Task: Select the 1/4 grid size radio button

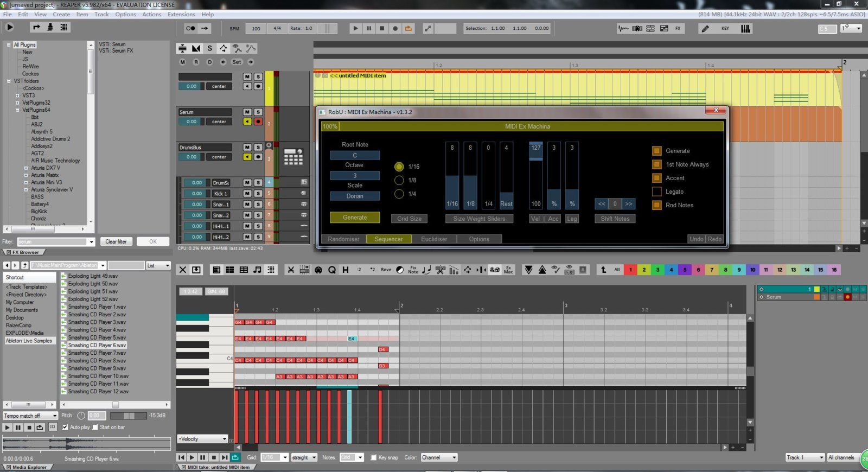Action: [x=399, y=194]
